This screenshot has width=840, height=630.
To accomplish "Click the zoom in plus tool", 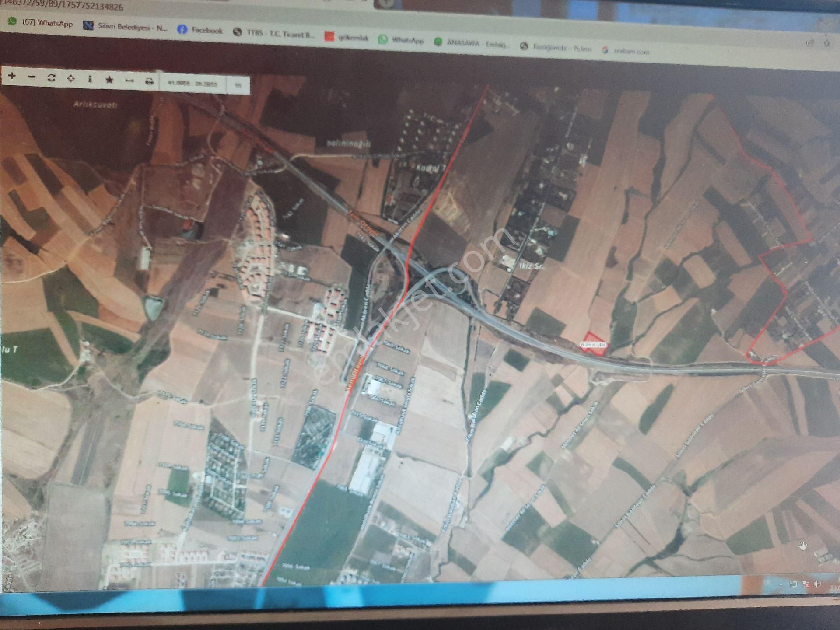I will point(12,77).
